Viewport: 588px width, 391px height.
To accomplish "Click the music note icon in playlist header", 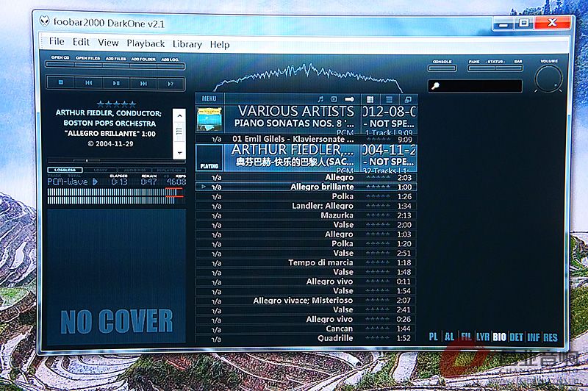I will click(x=320, y=99).
